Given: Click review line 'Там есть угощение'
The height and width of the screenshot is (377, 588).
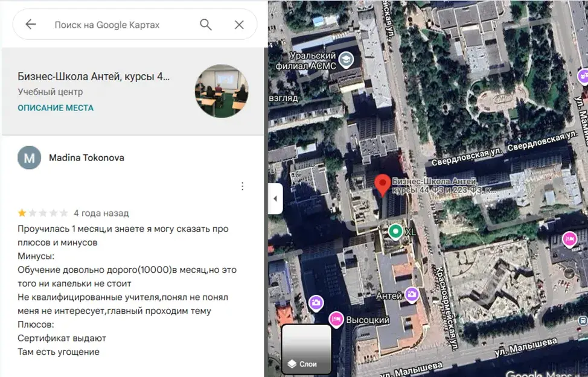Looking at the screenshot, I should point(59,352).
